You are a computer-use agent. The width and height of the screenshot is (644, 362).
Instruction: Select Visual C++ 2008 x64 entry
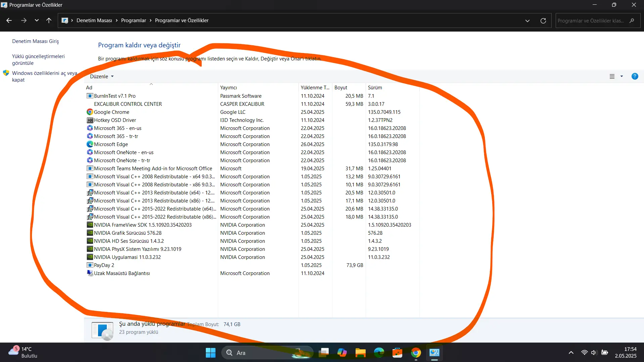pos(154,177)
